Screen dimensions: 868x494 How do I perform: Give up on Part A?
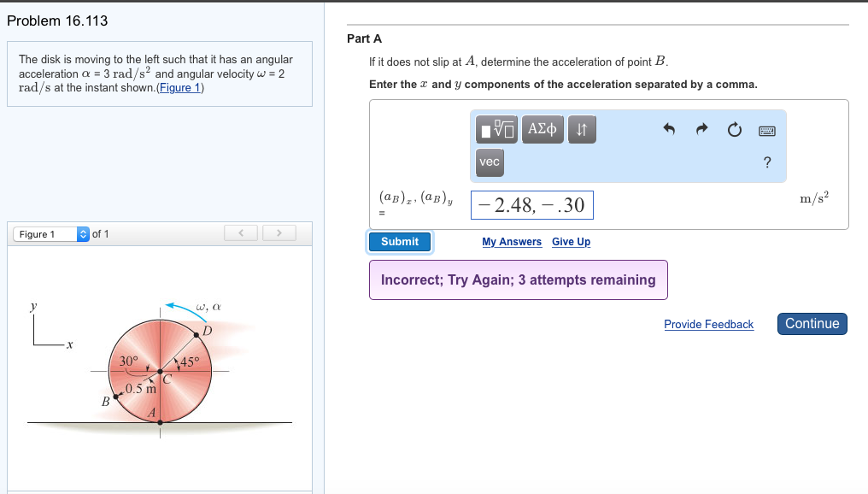tap(571, 242)
